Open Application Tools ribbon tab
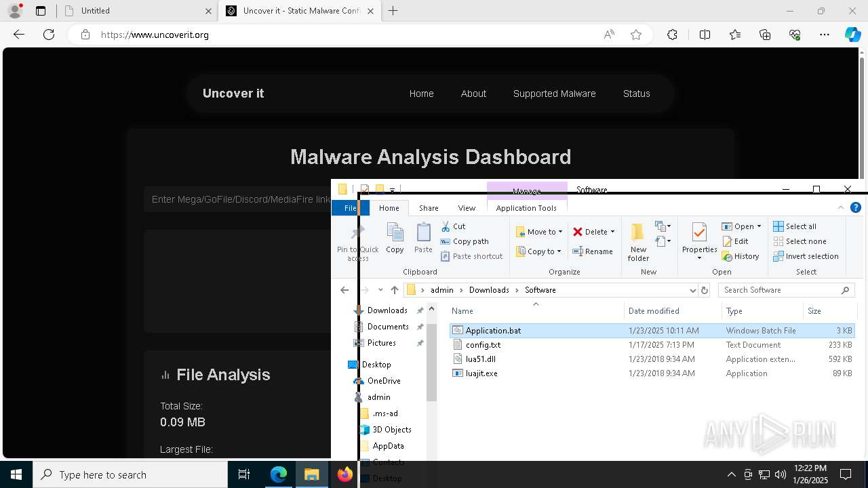The width and height of the screenshot is (868, 488). (x=526, y=208)
